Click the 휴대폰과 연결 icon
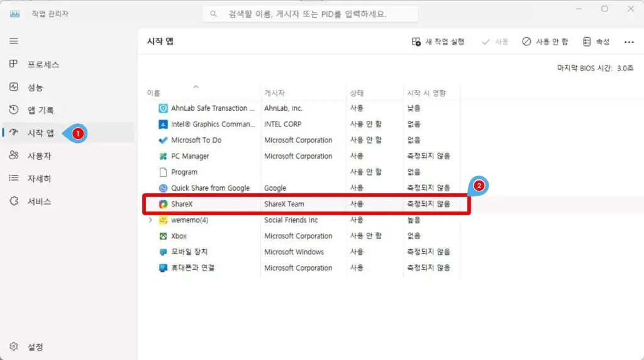 click(x=163, y=268)
